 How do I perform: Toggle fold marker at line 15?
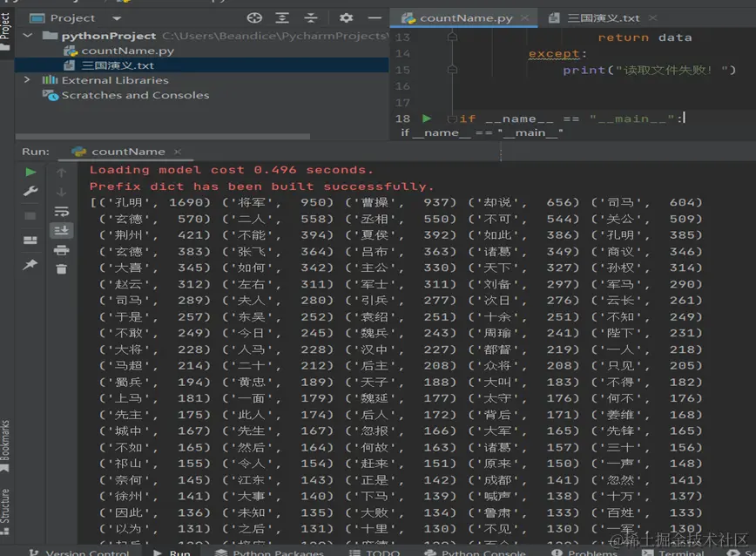click(452, 70)
